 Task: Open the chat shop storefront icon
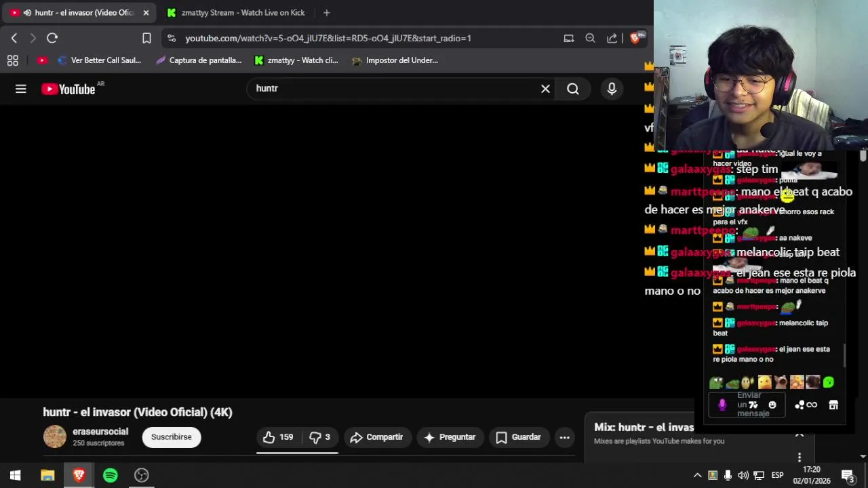(833, 405)
